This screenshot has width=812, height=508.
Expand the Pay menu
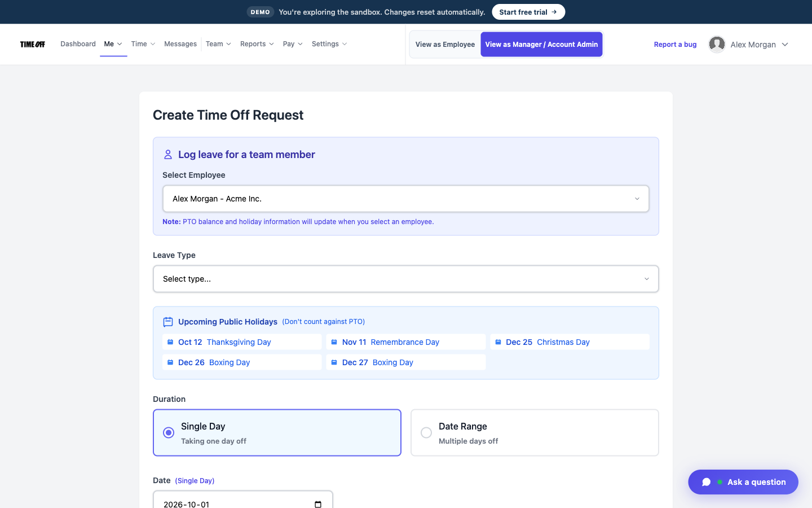[x=293, y=44]
